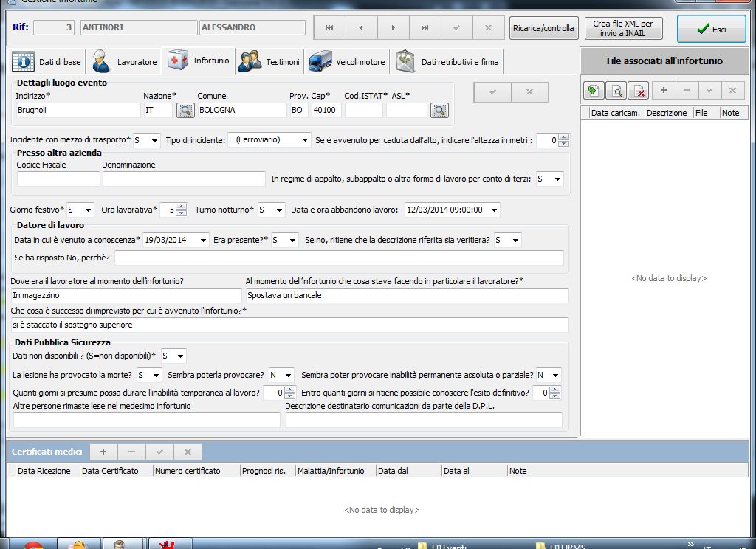
Task: Click the green document icon in file panel
Action: tap(594, 91)
